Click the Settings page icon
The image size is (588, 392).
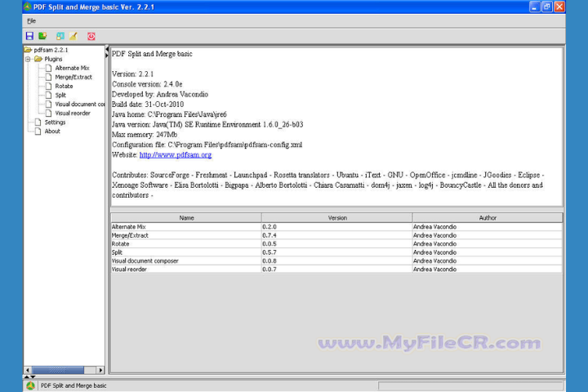[38, 122]
